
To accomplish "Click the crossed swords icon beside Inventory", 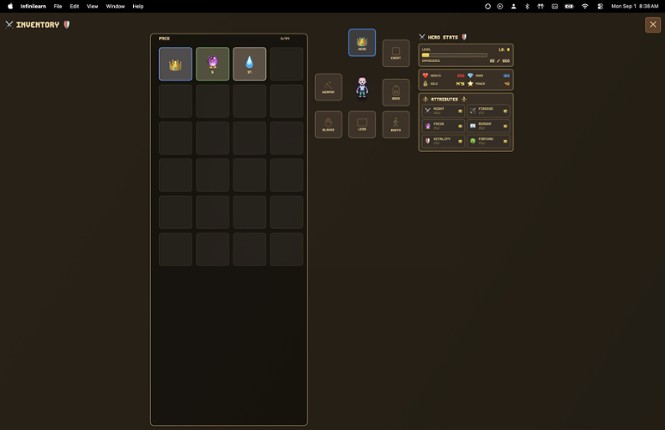I will click(9, 25).
